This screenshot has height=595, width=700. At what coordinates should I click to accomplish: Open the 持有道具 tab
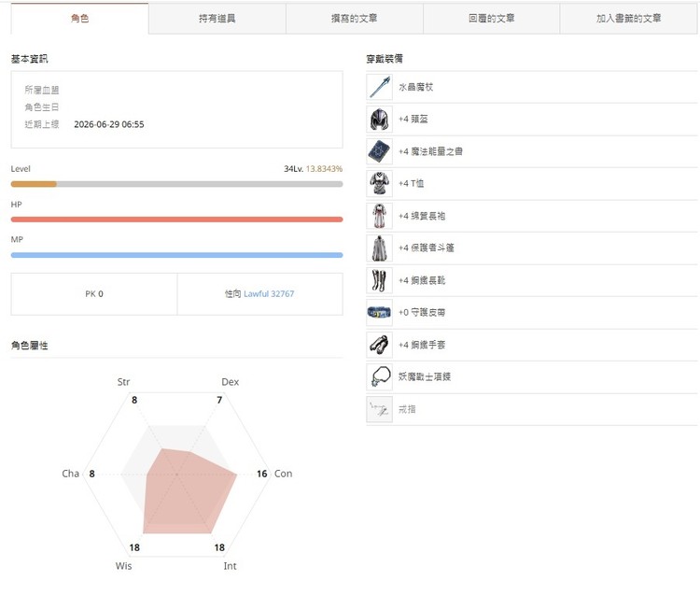[217, 19]
